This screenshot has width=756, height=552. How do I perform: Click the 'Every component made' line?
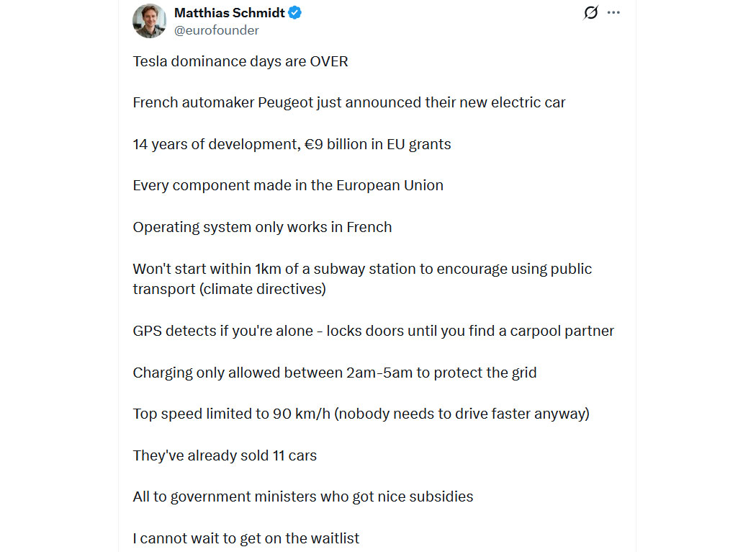pos(288,185)
